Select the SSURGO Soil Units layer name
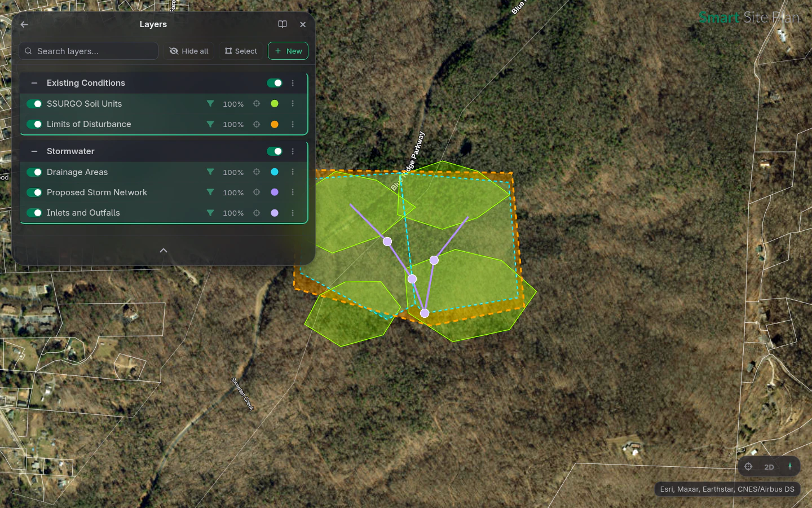 pyautogui.click(x=84, y=104)
